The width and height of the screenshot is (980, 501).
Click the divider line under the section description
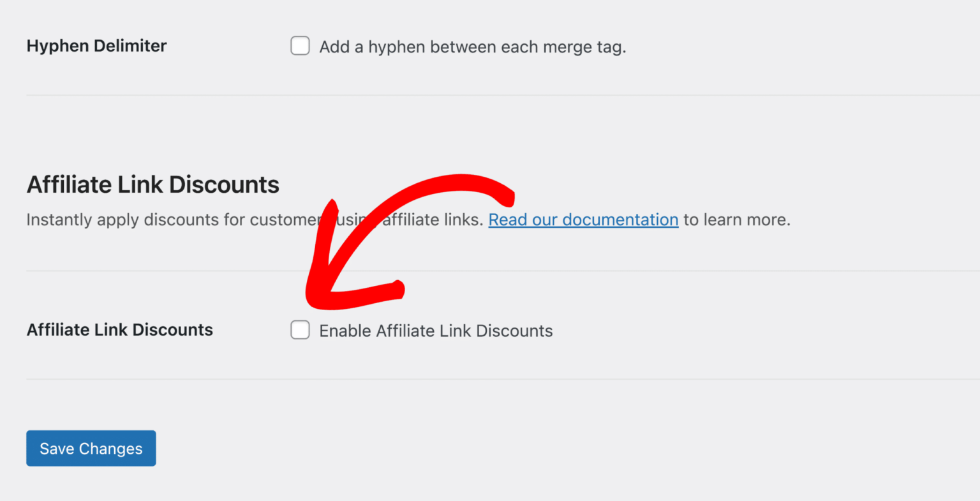(x=503, y=271)
